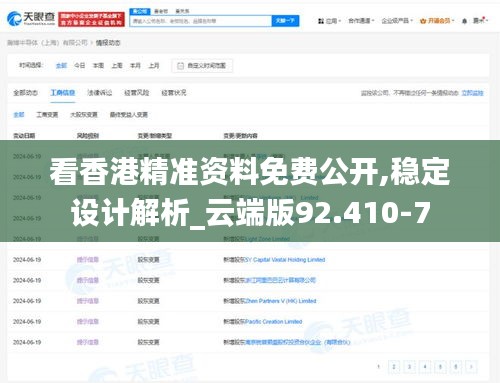Select the 大股东变更 sub-filter

[84, 115]
